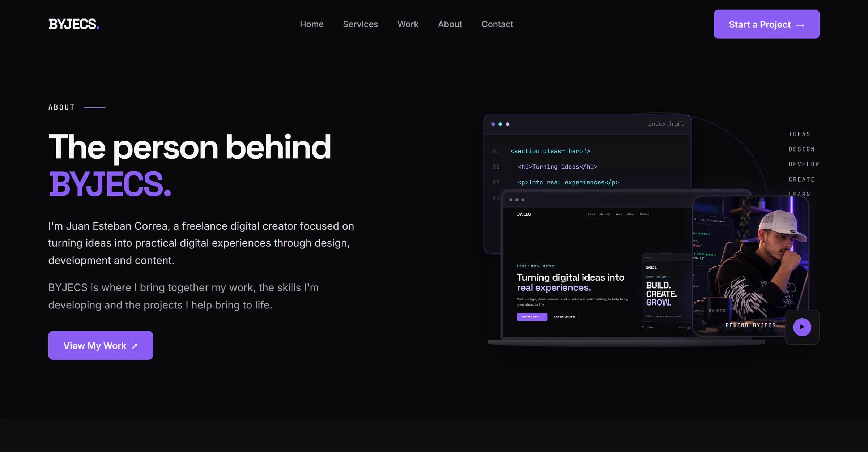The image size is (868, 452).
Task: Click the purple BYJECS. heading text
Action: (110, 184)
